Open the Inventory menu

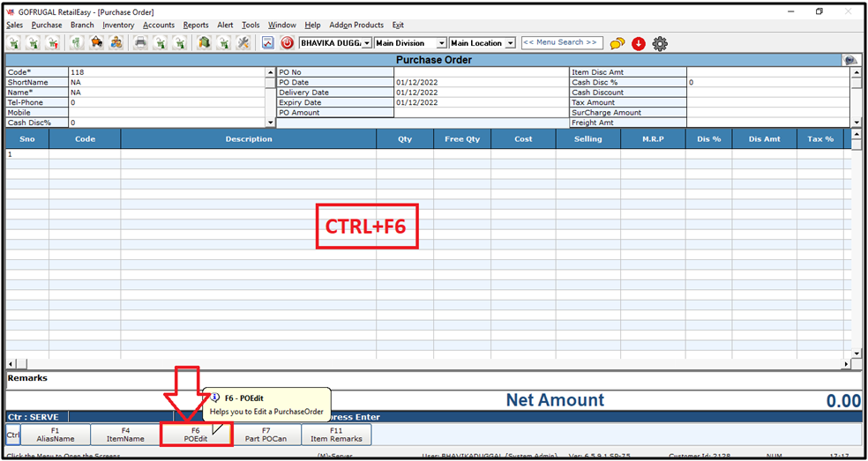(118, 25)
